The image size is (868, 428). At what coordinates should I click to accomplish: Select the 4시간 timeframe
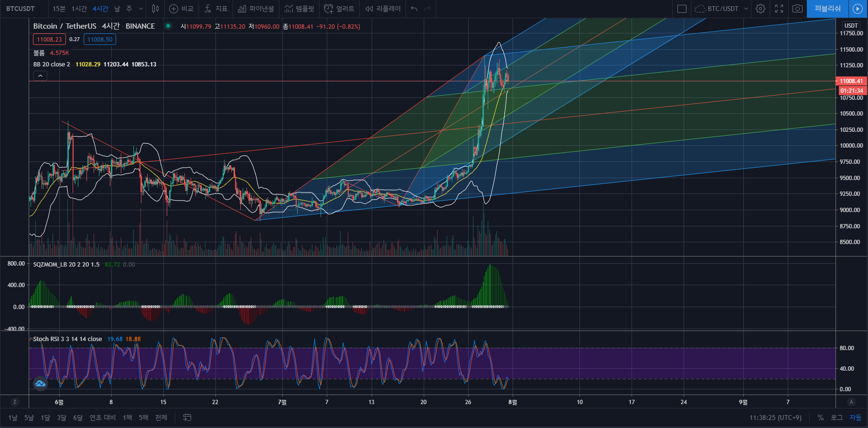coord(100,9)
